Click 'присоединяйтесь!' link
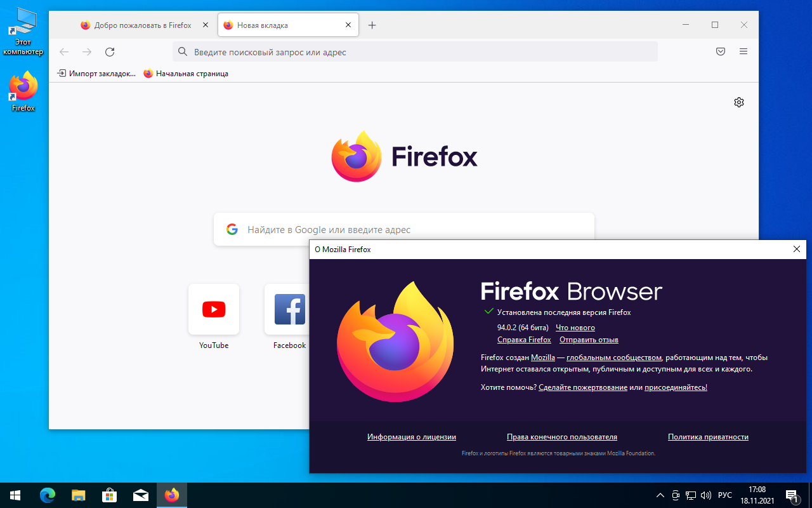812x508 pixels. pyautogui.click(x=676, y=387)
